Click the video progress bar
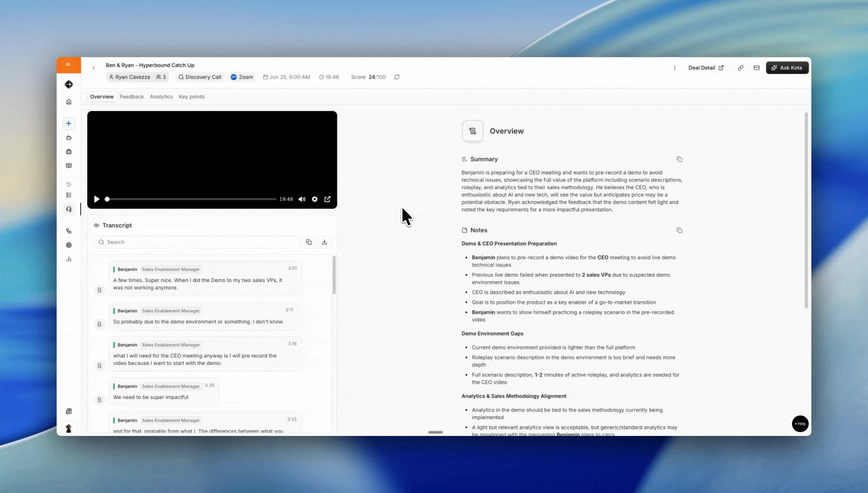Image resolution: width=868 pixels, height=493 pixels. point(191,199)
